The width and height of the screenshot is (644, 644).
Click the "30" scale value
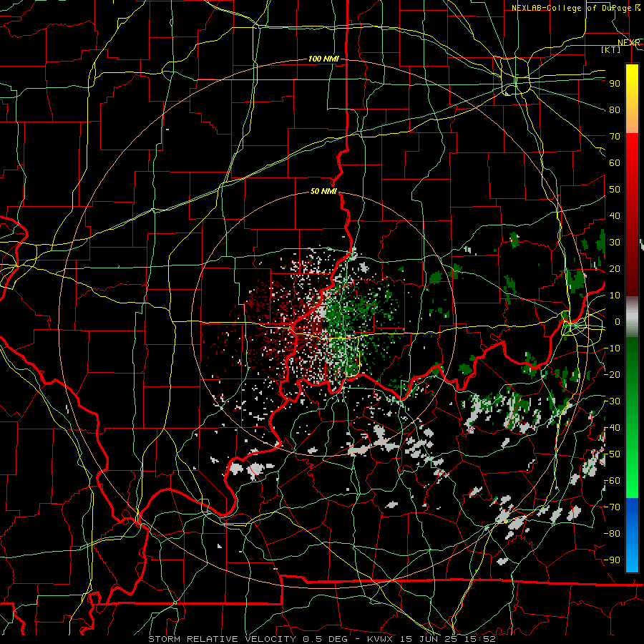pyautogui.click(x=615, y=243)
